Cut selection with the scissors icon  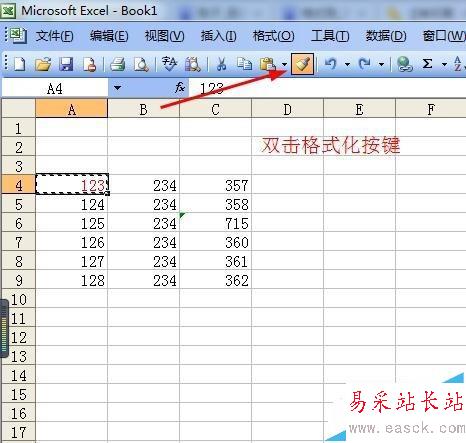tap(221, 64)
